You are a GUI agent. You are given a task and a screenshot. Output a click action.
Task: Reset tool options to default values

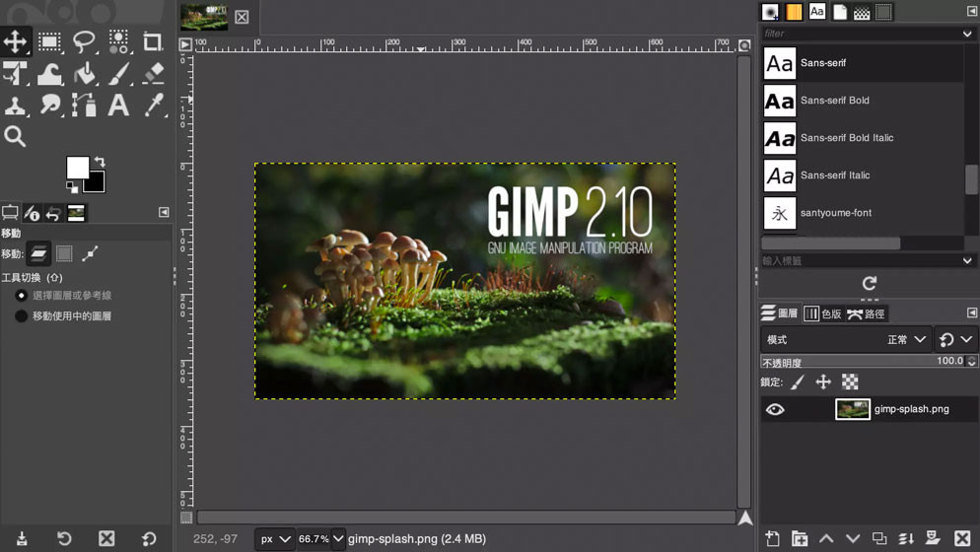(149, 538)
